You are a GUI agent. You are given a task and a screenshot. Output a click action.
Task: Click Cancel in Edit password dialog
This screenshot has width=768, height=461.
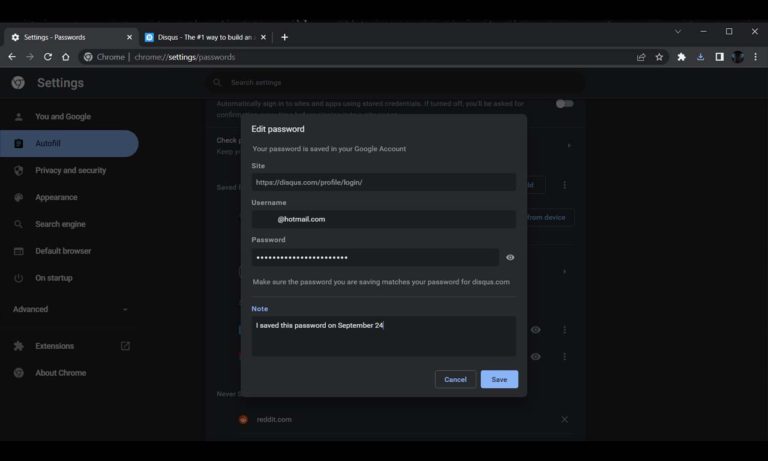point(455,379)
